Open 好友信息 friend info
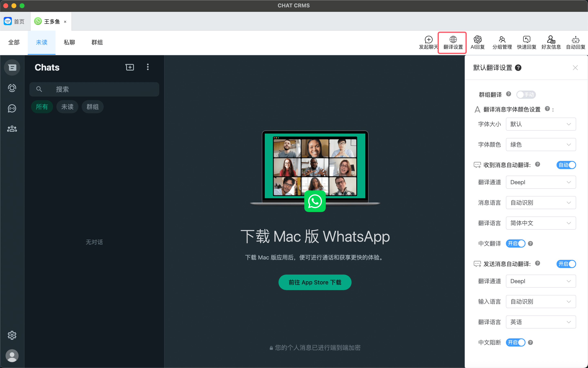This screenshot has height=368, width=588. pyautogui.click(x=551, y=43)
